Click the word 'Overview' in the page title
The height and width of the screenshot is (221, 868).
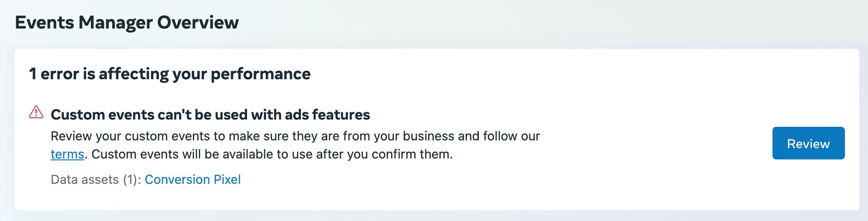198,23
